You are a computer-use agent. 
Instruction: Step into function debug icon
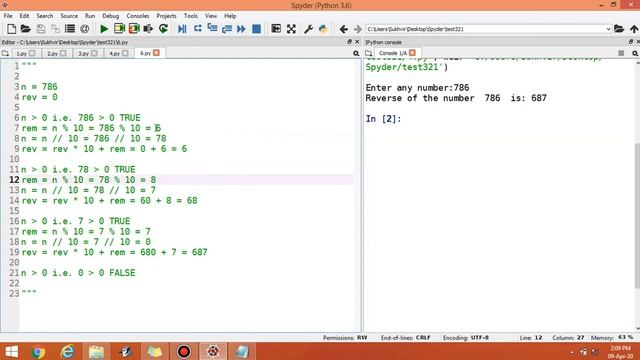pos(212,29)
